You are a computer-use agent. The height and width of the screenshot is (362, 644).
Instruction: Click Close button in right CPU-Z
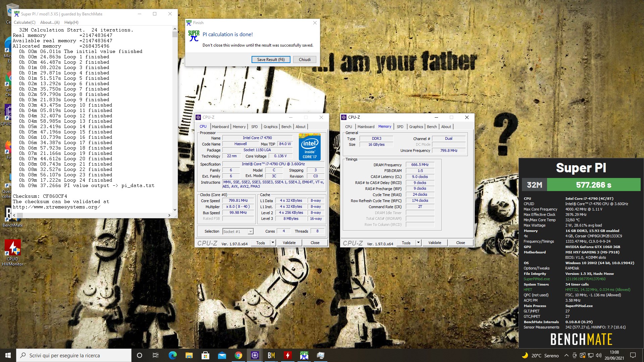click(461, 243)
